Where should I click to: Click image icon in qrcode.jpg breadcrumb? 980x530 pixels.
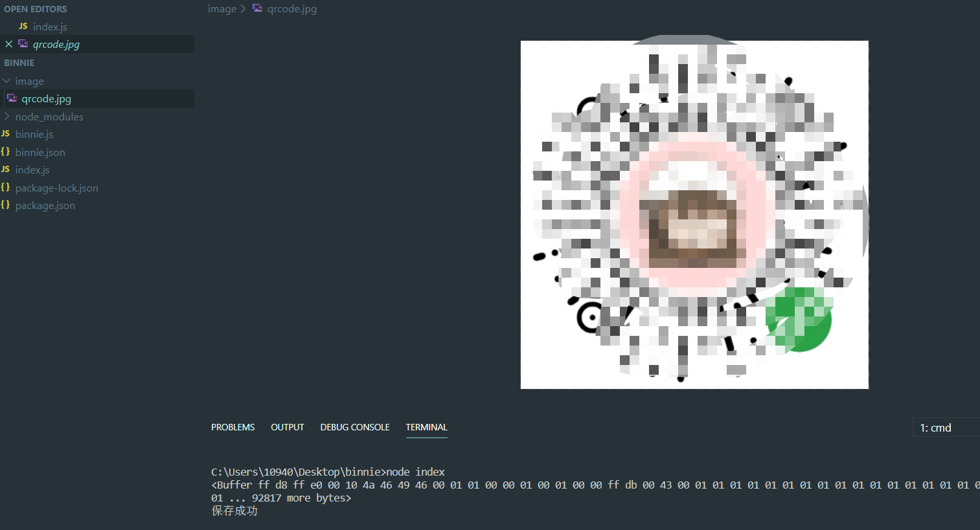(258, 8)
